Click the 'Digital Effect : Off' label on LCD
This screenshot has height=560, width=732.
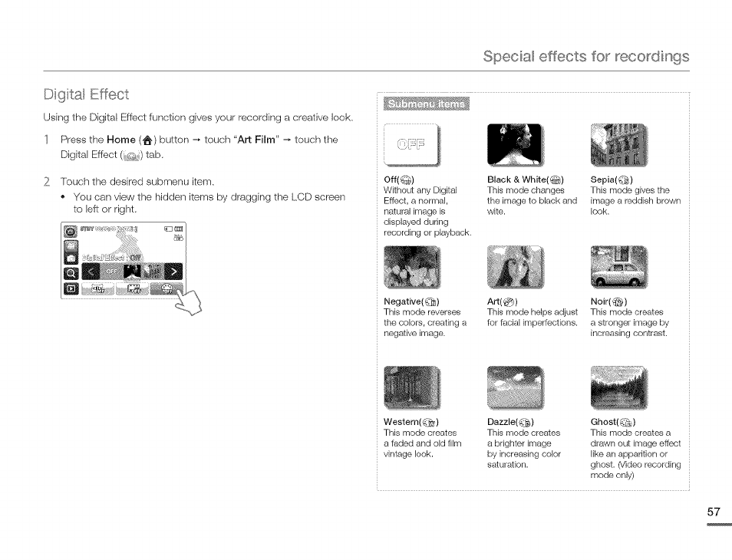[112, 258]
